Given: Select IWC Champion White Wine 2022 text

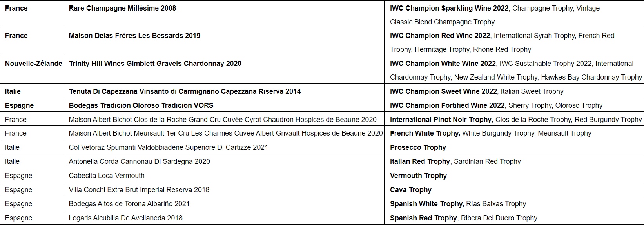Looking at the screenshot, I should coord(443,64).
